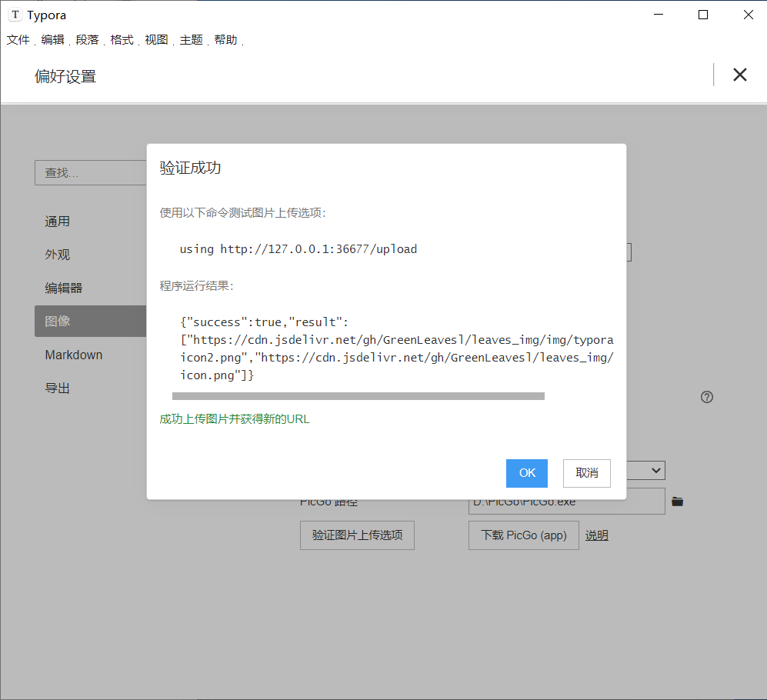Image resolution: width=767 pixels, height=700 pixels.
Task: Click the Typora app icon in title bar
Action: 15,15
